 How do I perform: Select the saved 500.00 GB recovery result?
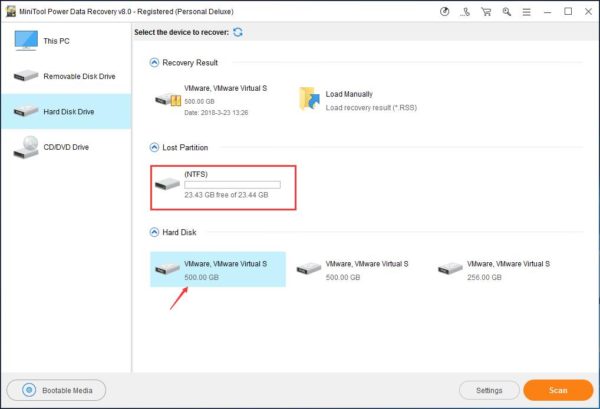pyautogui.click(x=212, y=100)
